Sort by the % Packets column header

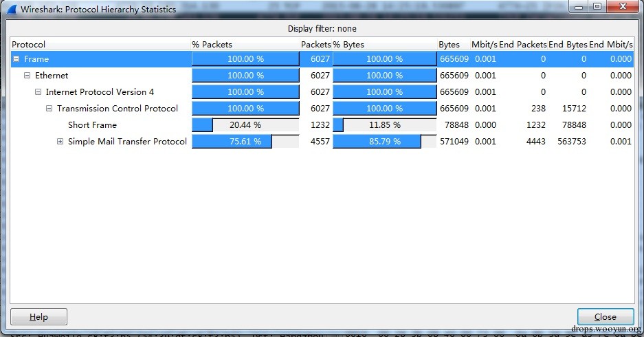[x=214, y=45]
